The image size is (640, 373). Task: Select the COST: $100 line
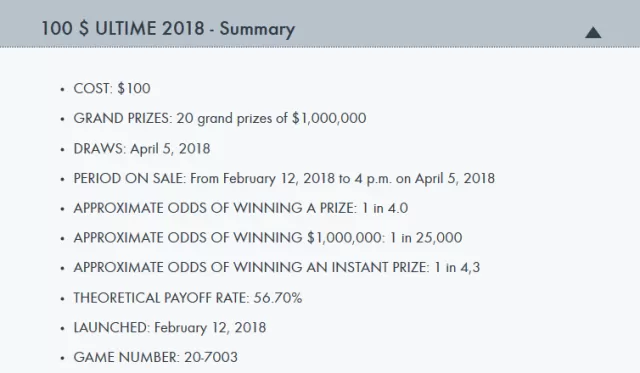pos(112,89)
